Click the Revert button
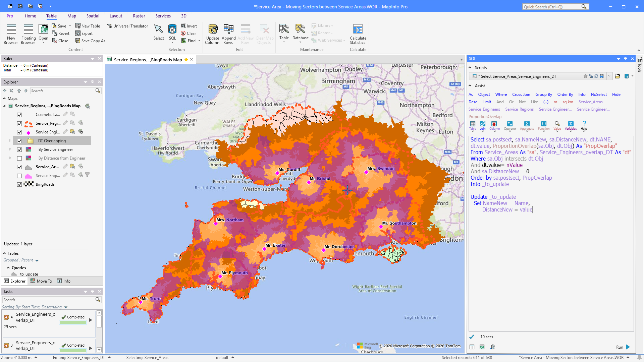This screenshot has width=644, height=362. [61, 33]
